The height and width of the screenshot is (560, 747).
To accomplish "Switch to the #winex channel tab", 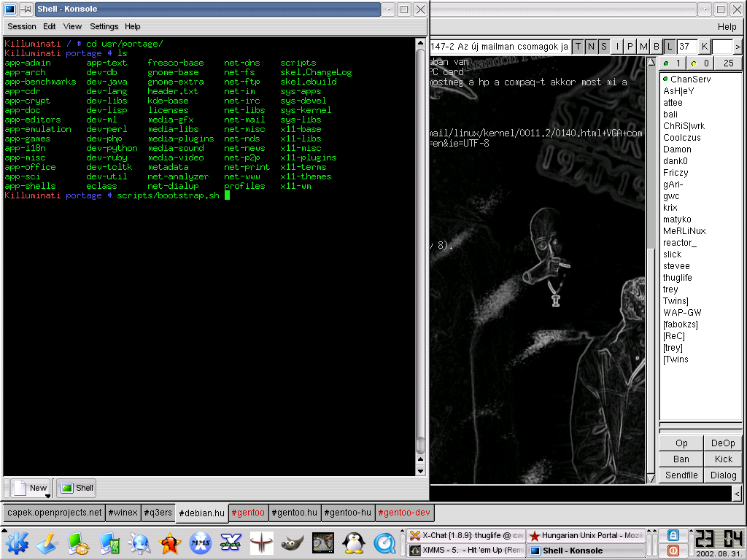I will 123,513.
